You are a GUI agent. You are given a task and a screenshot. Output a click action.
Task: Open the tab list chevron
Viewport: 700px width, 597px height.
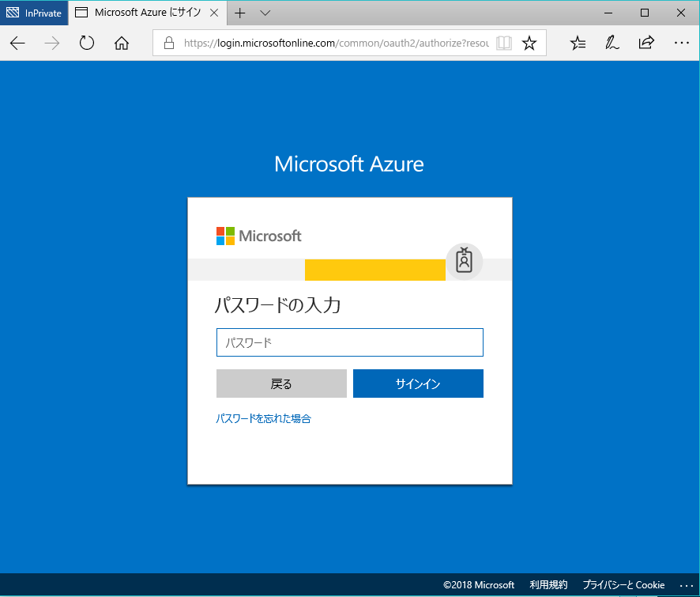click(x=264, y=13)
